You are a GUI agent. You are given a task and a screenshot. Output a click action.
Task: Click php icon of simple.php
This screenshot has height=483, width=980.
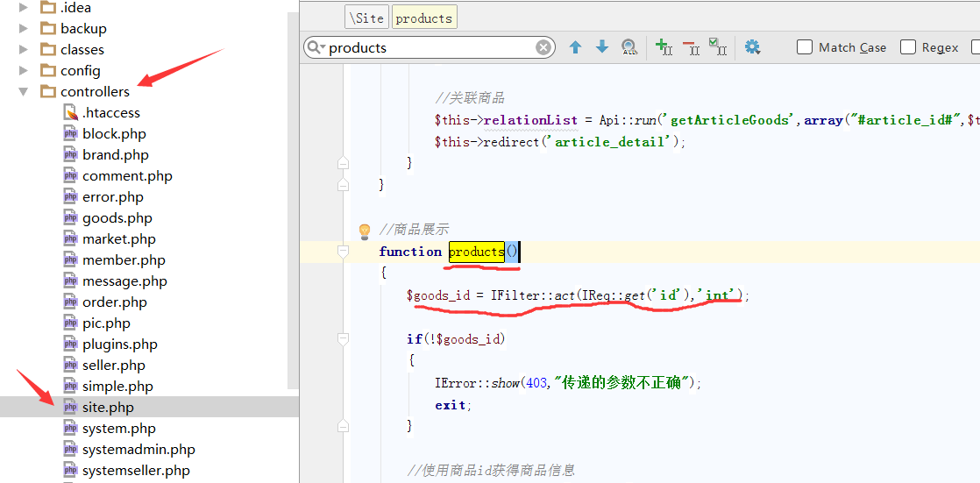point(71,387)
